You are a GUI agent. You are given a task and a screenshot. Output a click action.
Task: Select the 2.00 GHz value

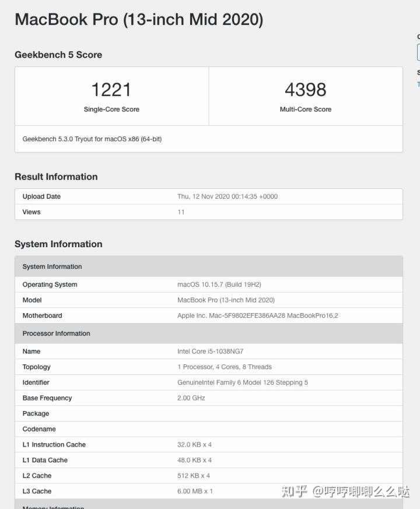pos(191,398)
